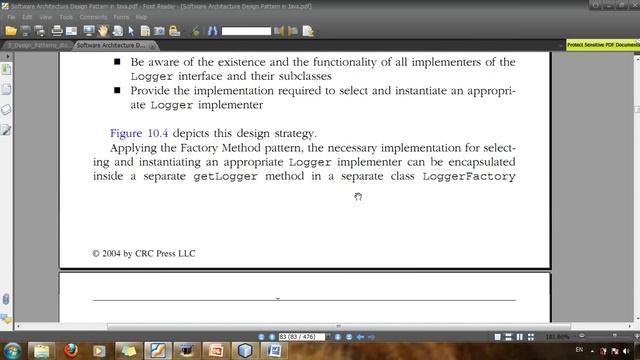
Task: Click the page number field 83 (83 / 476)
Action: tap(301, 337)
